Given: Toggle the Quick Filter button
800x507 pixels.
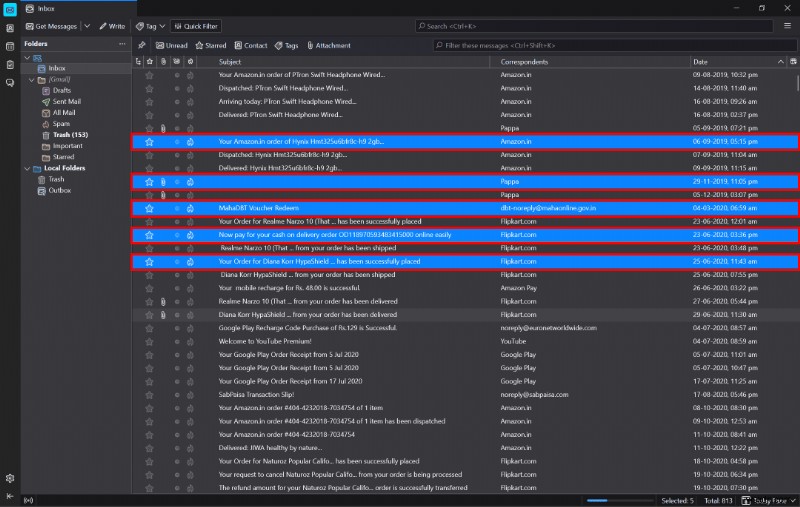Looking at the screenshot, I should 196,26.
